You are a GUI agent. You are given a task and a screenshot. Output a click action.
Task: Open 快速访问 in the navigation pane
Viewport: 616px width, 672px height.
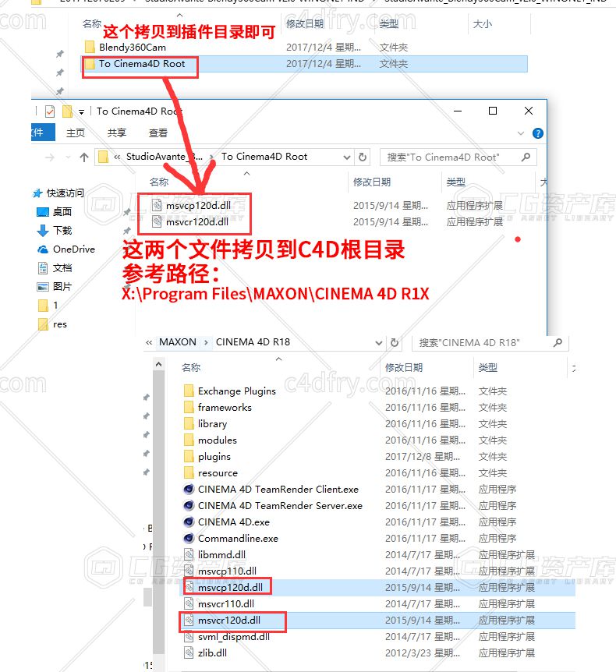[x=59, y=193]
